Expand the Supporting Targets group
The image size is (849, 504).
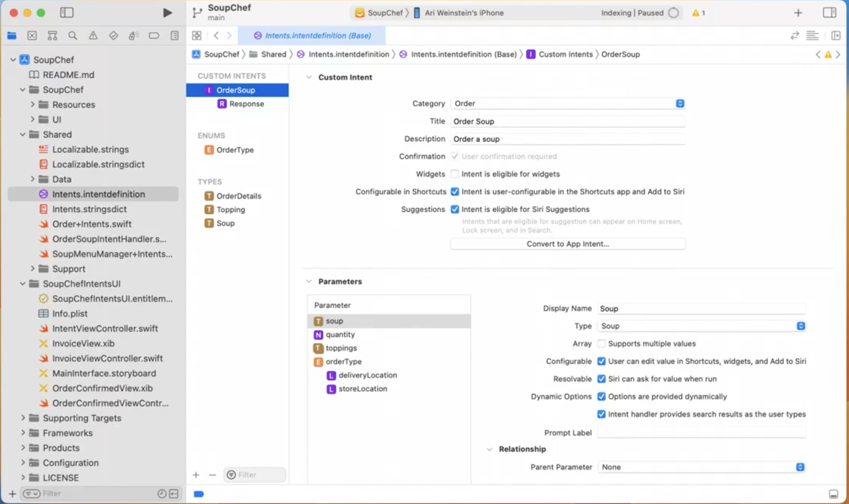coord(23,418)
